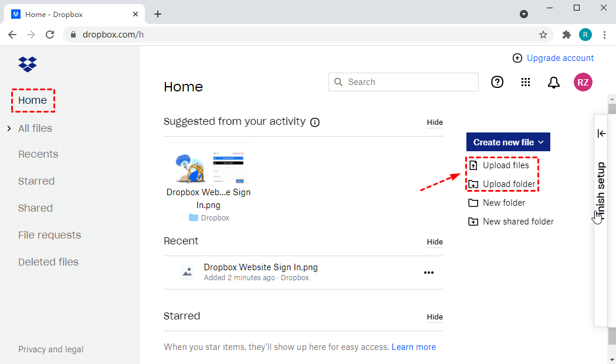Open notifications bell icon

tap(554, 83)
